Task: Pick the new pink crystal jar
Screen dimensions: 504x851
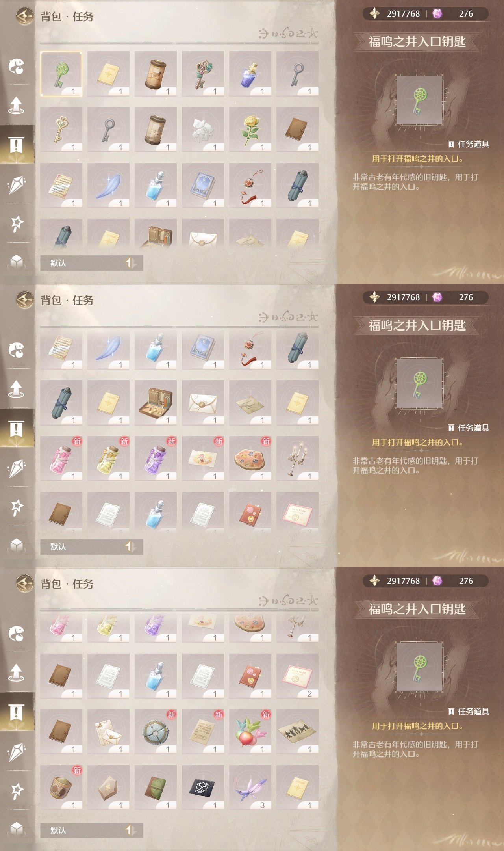Action: [61, 459]
